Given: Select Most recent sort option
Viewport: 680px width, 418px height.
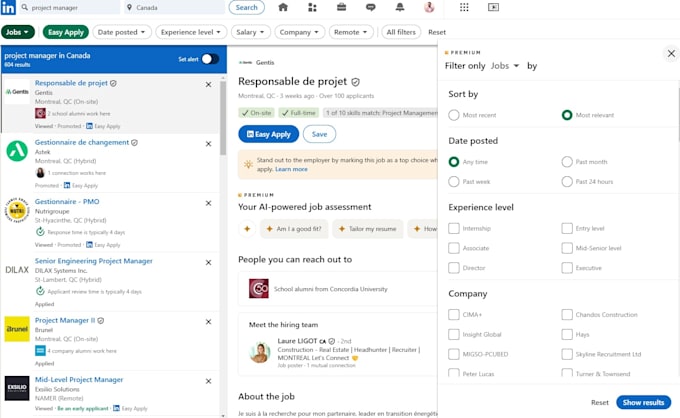Looking at the screenshot, I should click(x=454, y=115).
